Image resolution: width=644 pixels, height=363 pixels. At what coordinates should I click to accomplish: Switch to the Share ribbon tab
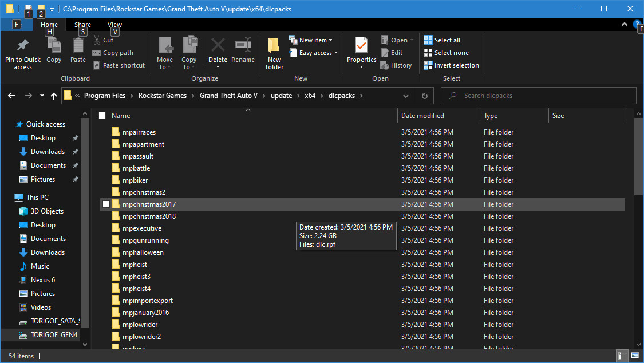[x=82, y=25]
